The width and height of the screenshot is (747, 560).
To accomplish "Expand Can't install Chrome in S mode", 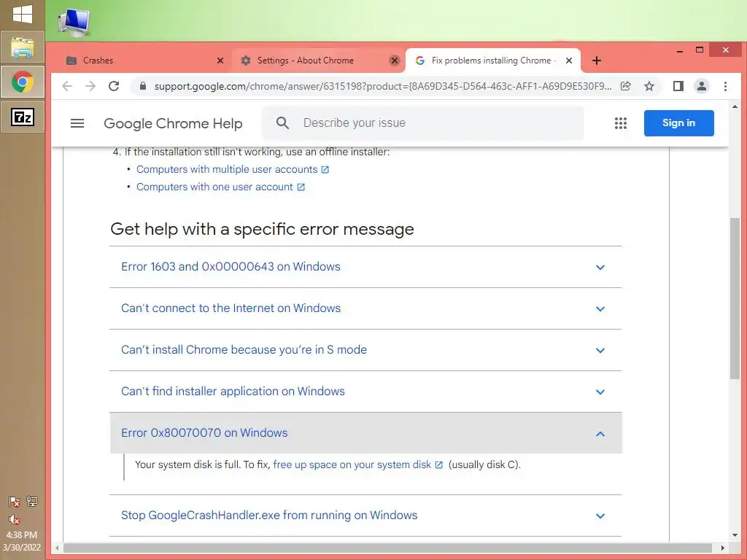I will coord(365,349).
